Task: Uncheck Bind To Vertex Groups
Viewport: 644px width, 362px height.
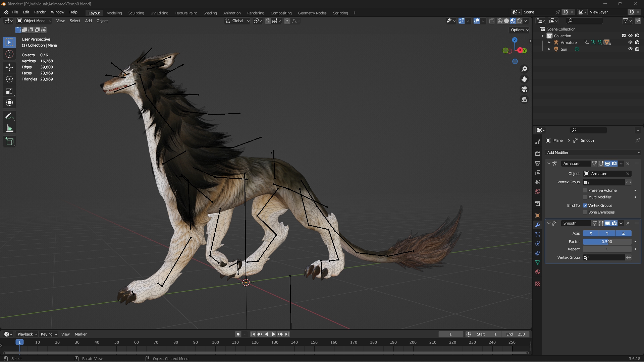Action: [585, 205]
